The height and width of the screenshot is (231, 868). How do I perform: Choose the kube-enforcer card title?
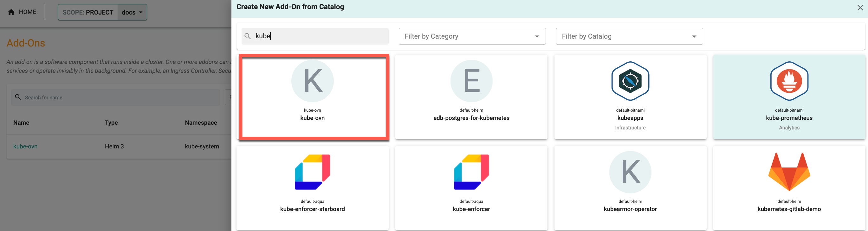tap(471, 209)
